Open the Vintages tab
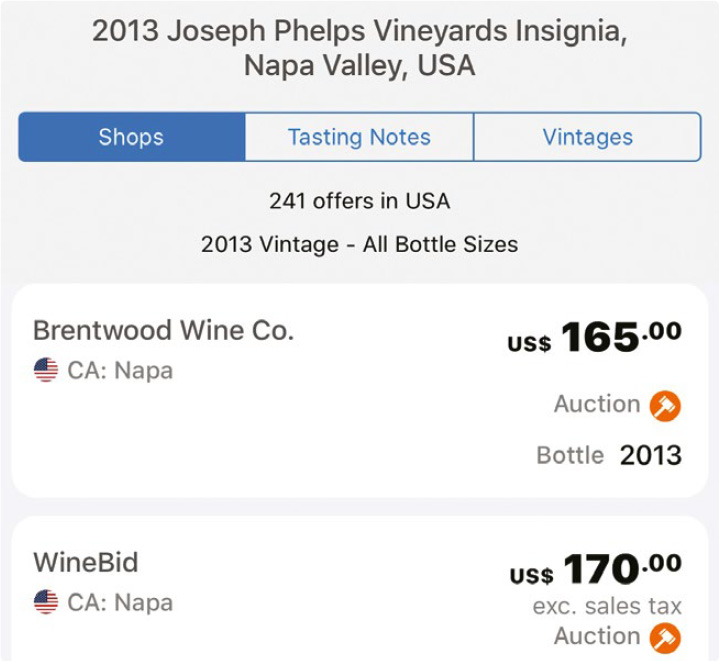719x661 pixels. 587,137
